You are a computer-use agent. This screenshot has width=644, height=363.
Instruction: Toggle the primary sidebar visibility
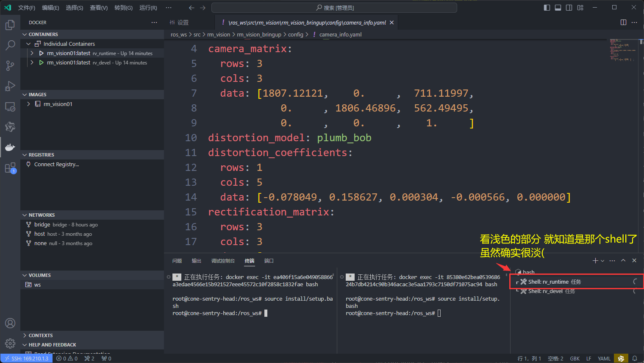[547, 8]
